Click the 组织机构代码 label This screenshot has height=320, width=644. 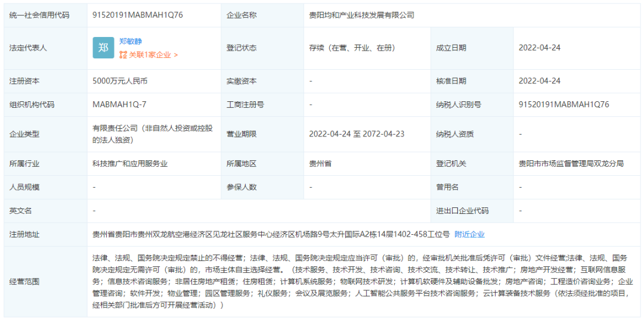click(32, 105)
